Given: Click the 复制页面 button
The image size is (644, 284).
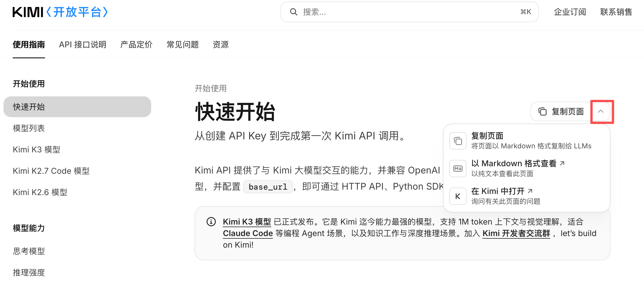Looking at the screenshot, I should click(x=561, y=111).
